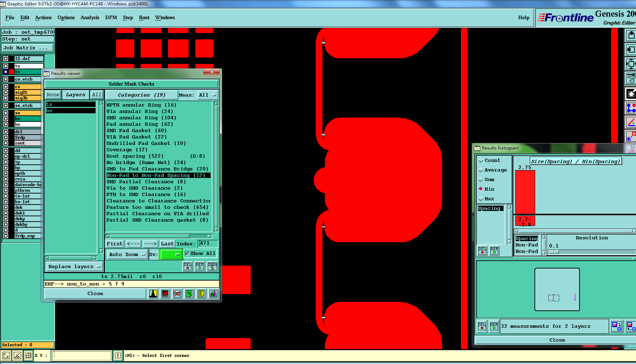The width and height of the screenshot is (636, 364).
Task: Click the second right-toolbar icon
Action: pos(631,50)
